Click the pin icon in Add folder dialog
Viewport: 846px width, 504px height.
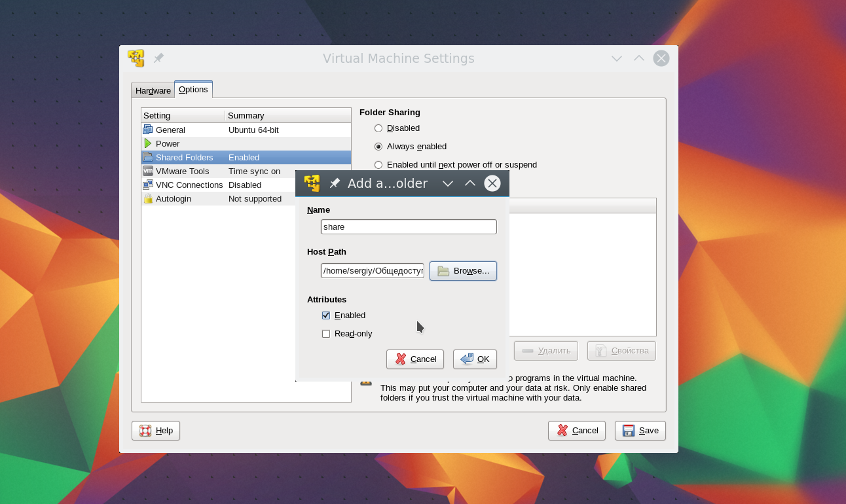(335, 183)
